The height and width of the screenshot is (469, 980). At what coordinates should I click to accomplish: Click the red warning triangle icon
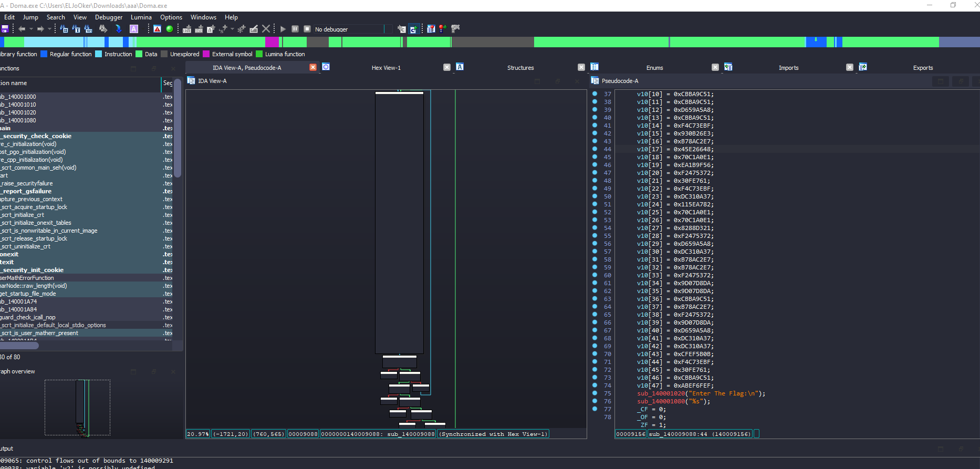157,29
